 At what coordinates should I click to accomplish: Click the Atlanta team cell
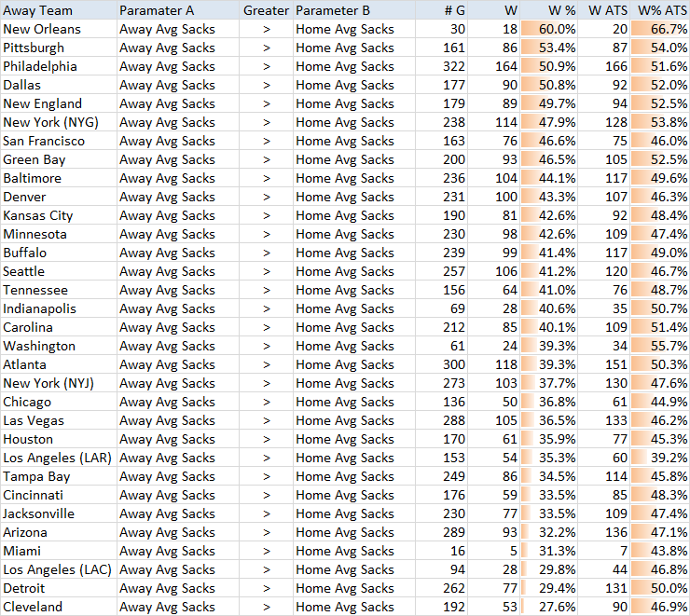(58, 364)
